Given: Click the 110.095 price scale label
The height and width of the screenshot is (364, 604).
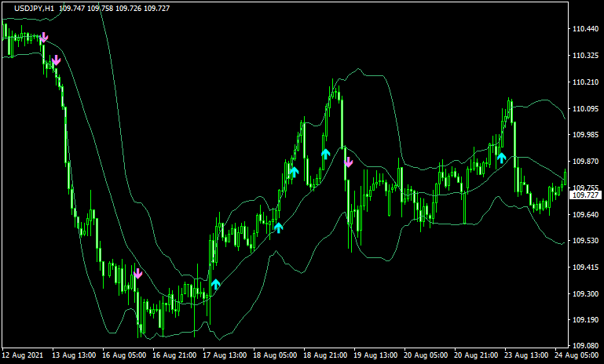Looking at the screenshot, I should (x=583, y=109).
